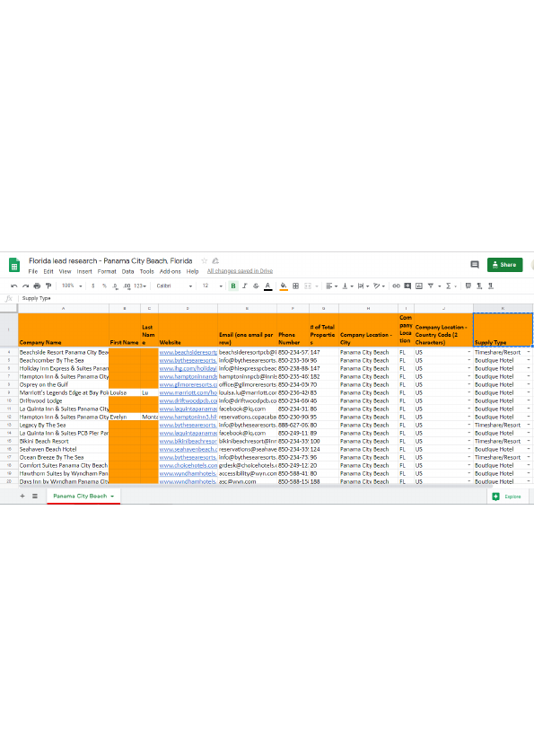The image size is (534, 756).
Task: Click the Merge cells icon
Action: pos(308,286)
